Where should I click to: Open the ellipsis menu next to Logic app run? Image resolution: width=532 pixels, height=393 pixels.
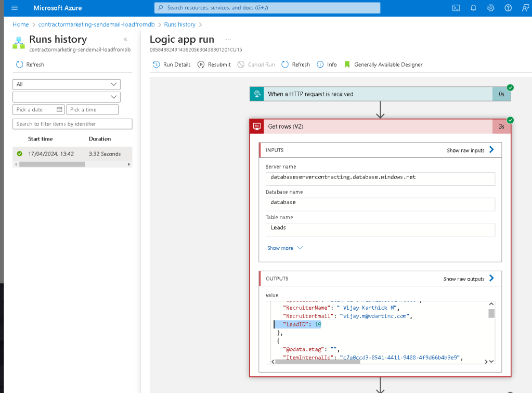pos(228,40)
